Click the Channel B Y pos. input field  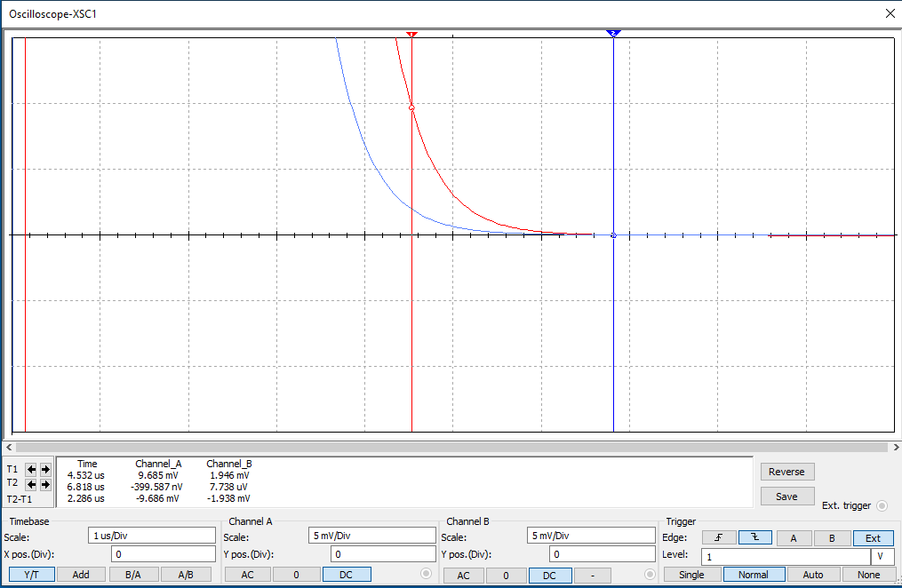click(603, 554)
